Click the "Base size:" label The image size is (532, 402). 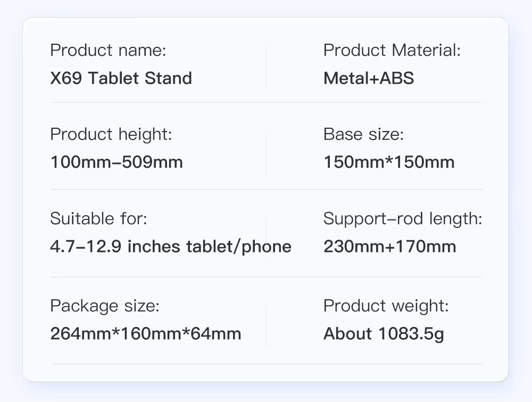coord(363,134)
